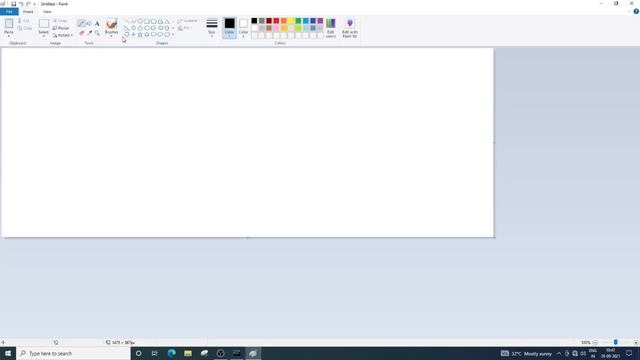Open the Brushes dropdown arrow
The image size is (640, 360).
(x=111, y=36)
